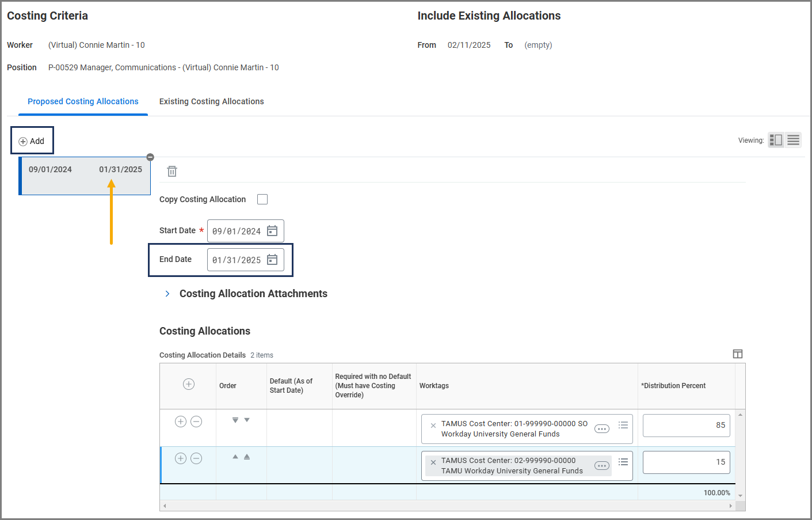Open worktag prompt list for first row
The width and height of the screenshot is (812, 520).
pos(623,425)
